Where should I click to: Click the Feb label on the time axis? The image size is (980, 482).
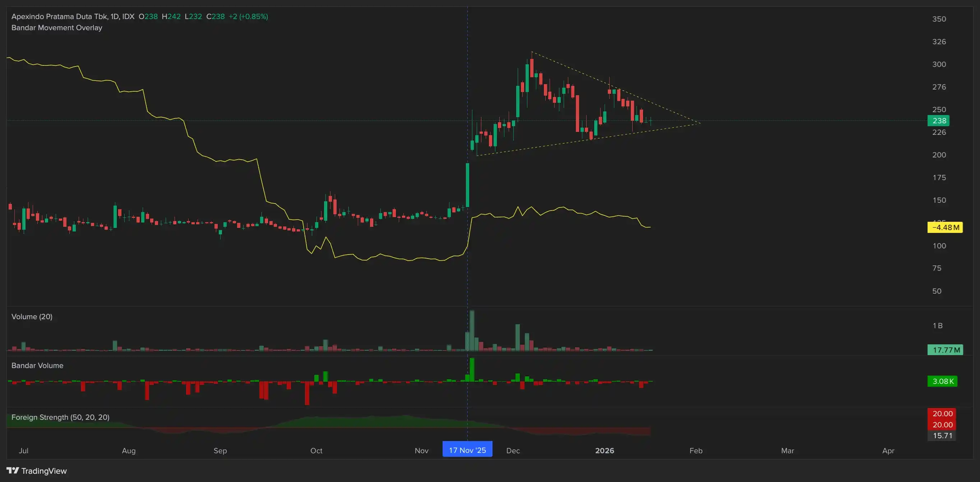[696, 450]
